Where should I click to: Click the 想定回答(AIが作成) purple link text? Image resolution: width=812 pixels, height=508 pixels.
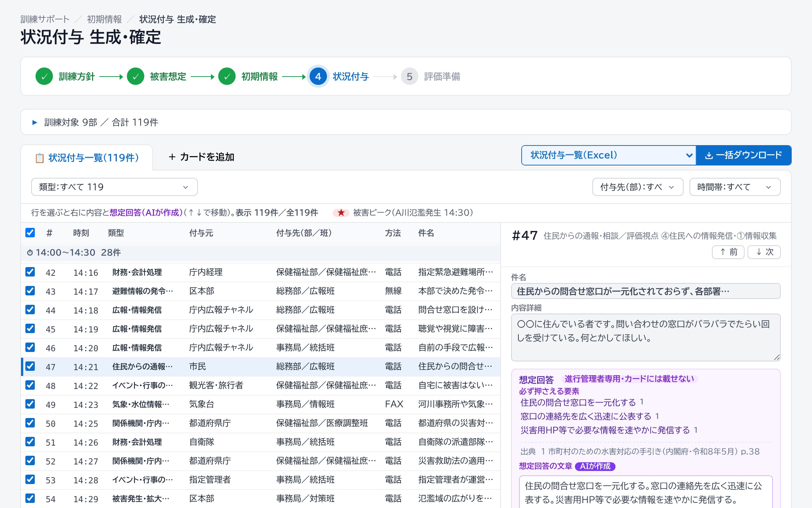[x=146, y=213]
